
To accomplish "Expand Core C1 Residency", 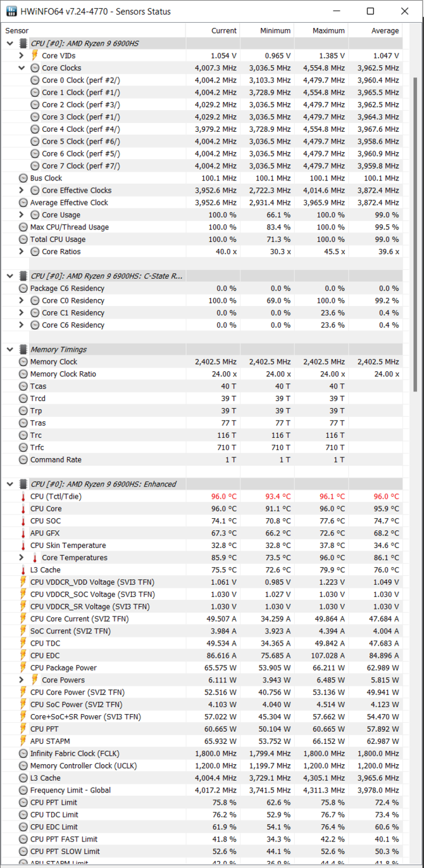I will 22,313.
